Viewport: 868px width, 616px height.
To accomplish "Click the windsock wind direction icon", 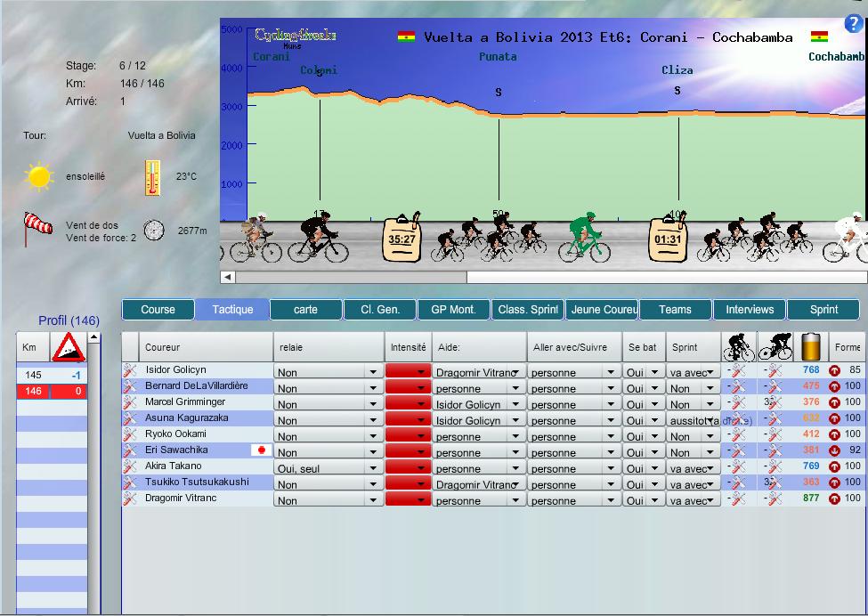I will pyautogui.click(x=40, y=230).
